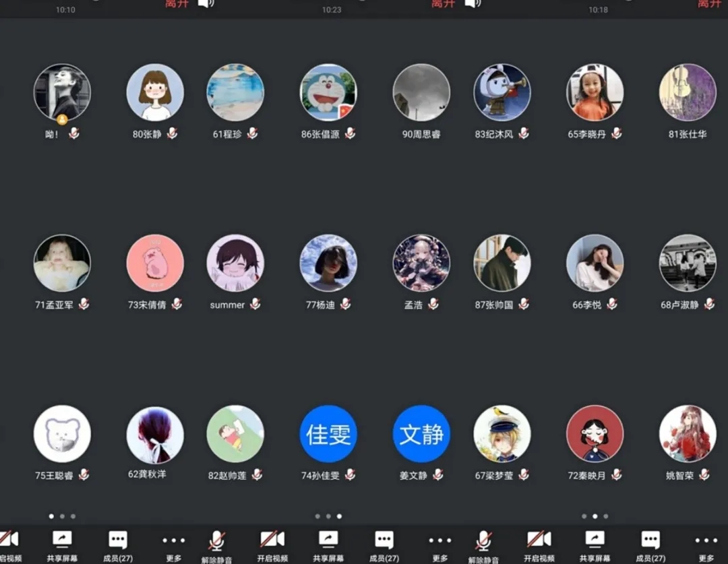Click the muted mic icon beside 87张帅国

[x=523, y=304]
